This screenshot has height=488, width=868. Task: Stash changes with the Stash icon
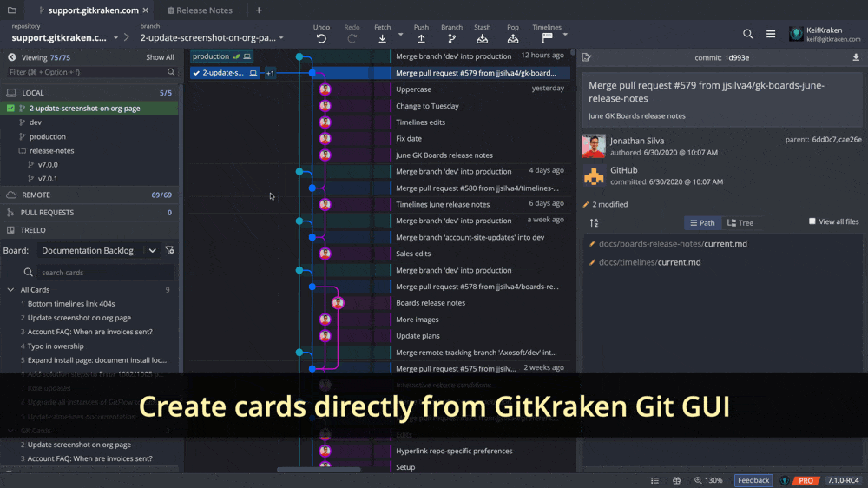coord(482,38)
